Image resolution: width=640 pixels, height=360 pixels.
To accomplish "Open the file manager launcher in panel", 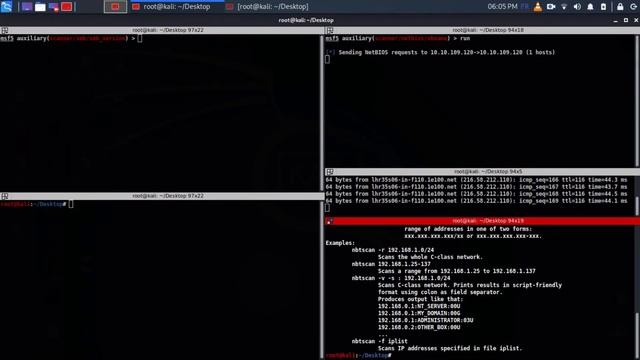I will click(40, 7).
